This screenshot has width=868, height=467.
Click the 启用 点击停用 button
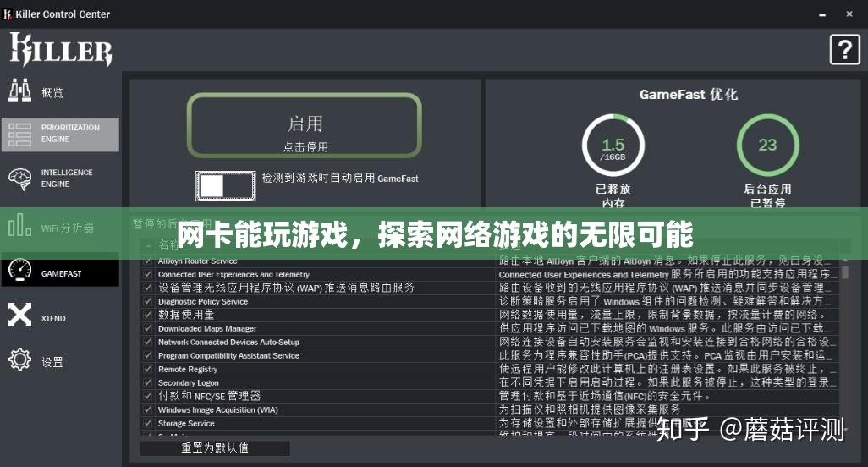pyautogui.click(x=305, y=125)
